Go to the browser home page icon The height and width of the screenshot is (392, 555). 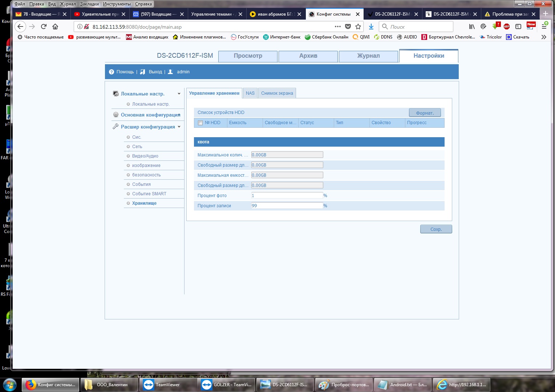click(55, 26)
